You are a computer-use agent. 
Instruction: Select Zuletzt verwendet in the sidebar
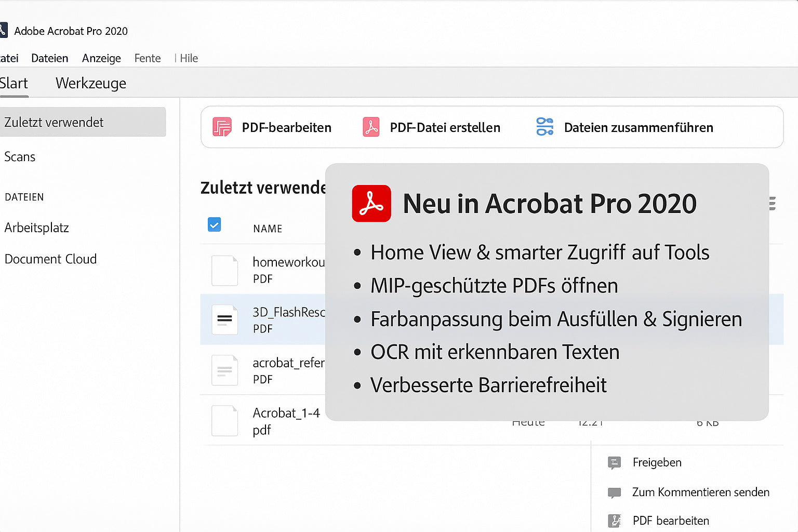click(54, 122)
